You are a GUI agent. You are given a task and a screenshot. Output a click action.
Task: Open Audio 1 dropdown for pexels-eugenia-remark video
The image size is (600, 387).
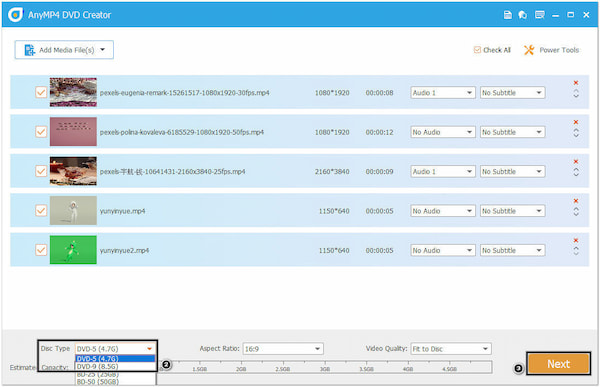pos(443,93)
